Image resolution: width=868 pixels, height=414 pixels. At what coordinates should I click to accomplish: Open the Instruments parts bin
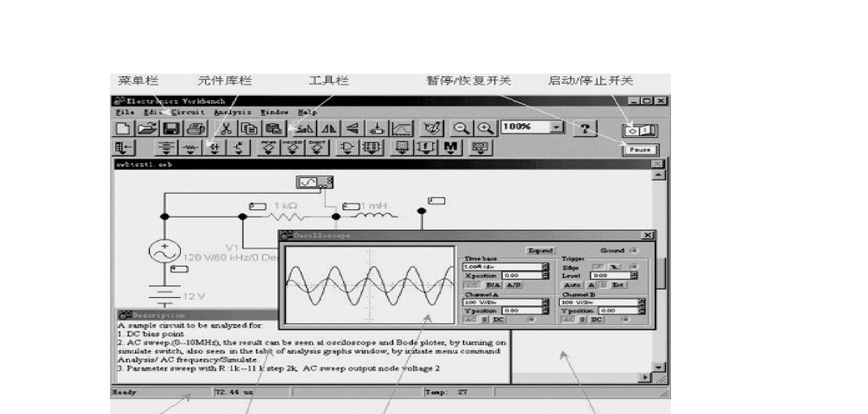click(480, 148)
